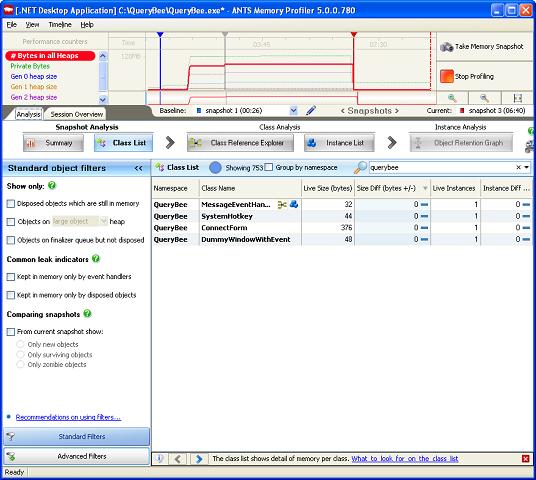Select Only new objects radio button

tap(21, 344)
